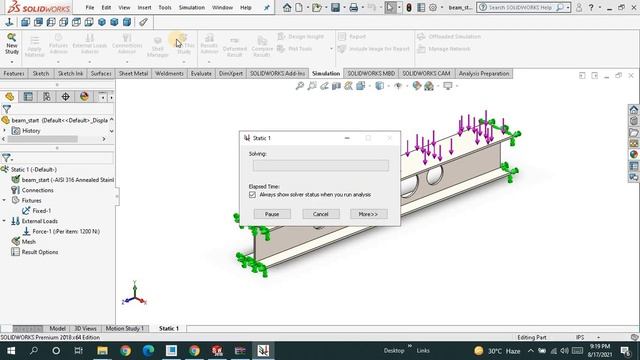Open the Simulation menu
This screenshot has height=360, width=640.
[191, 7]
